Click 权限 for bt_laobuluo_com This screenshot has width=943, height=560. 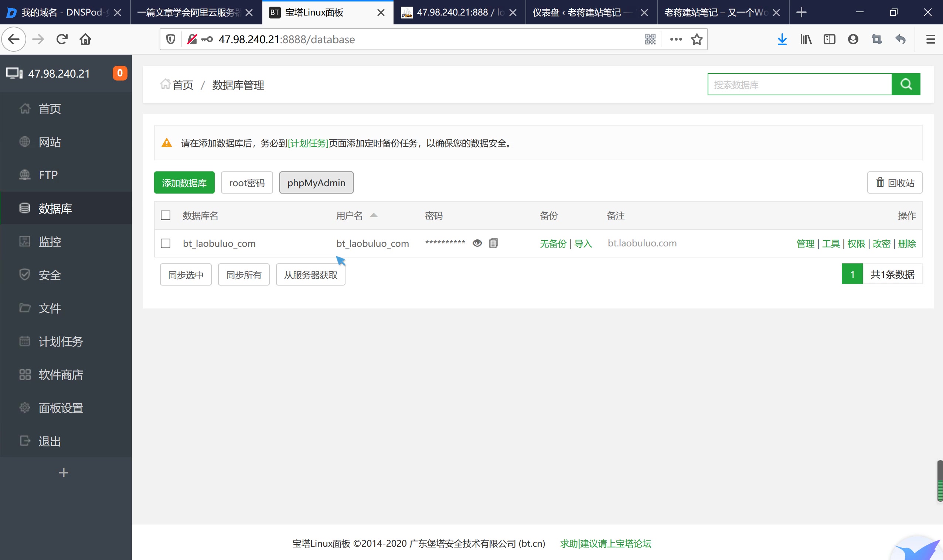click(856, 243)
